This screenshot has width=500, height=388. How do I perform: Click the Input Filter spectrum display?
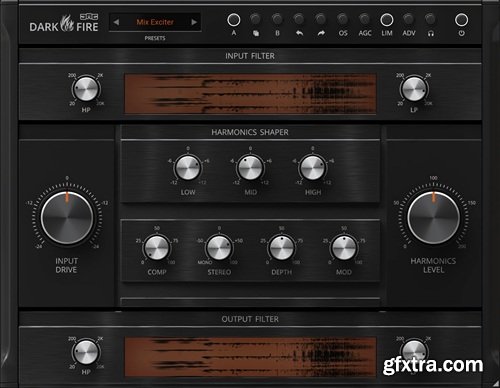(x=250, y=94)
